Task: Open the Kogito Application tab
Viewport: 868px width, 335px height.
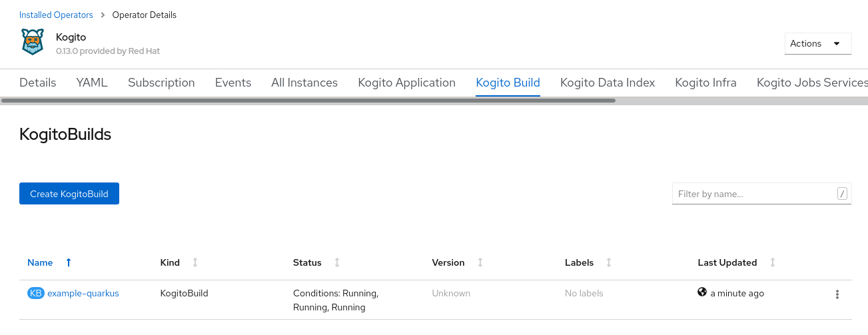Action: tap(407, 83)
